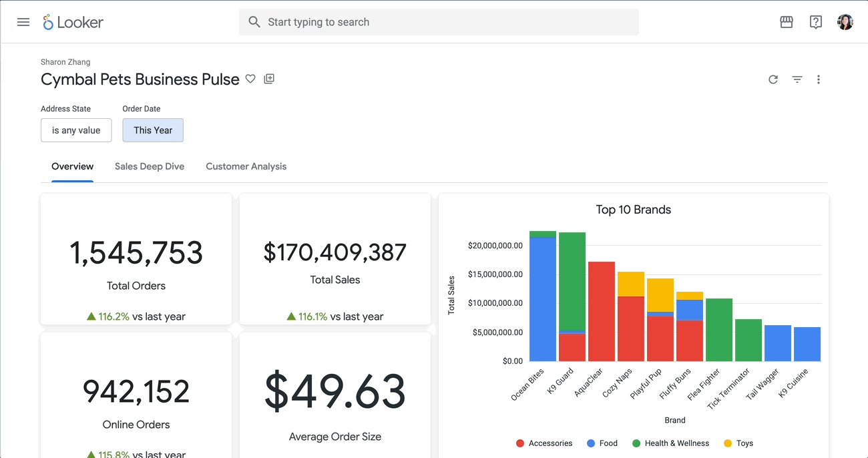Open the Address State filter dropdown
The height and width of the screenshot is (458, 868).
[76, 130]
